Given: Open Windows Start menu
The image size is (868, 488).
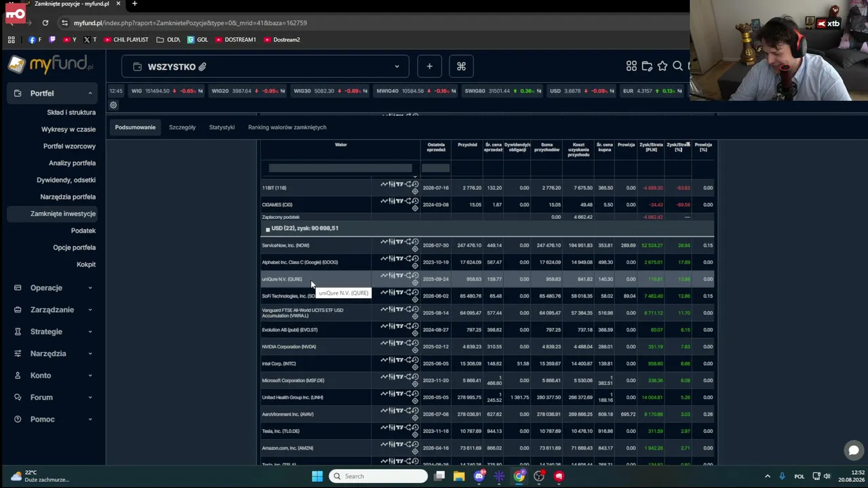Looking at the screenshot, I should (x=317, y=476).
